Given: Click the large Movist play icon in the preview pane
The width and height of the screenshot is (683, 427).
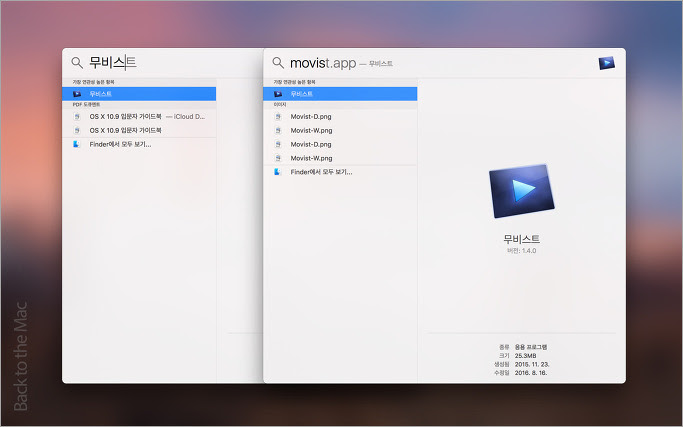Looking at the screenshot, I should [521, 191].
